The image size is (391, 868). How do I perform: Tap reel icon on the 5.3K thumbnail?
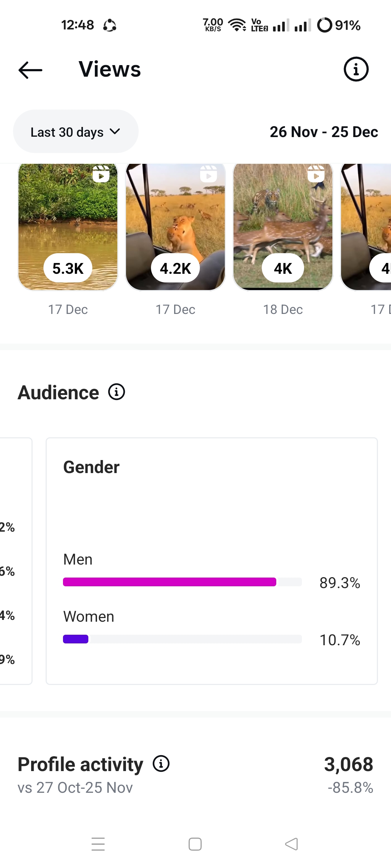[x=101, y=174]
